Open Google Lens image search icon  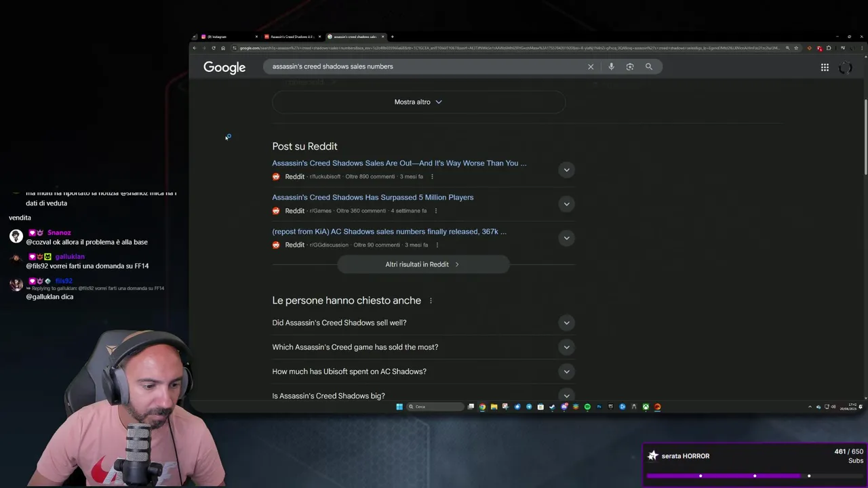point(630,66)
